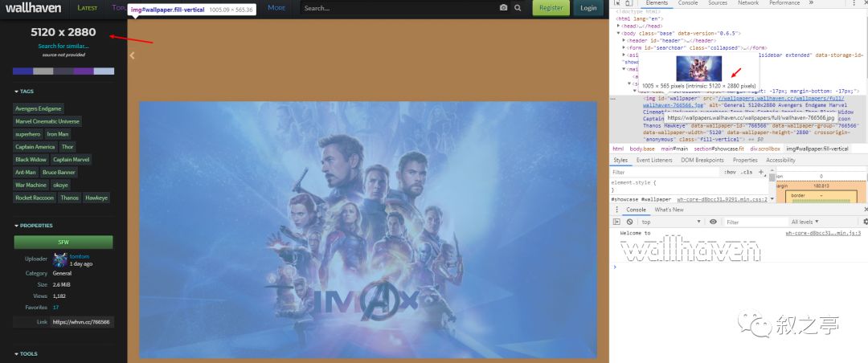Select the short link URL field
This screenshot has height=363, width=868.
click(x=82, y=321)
